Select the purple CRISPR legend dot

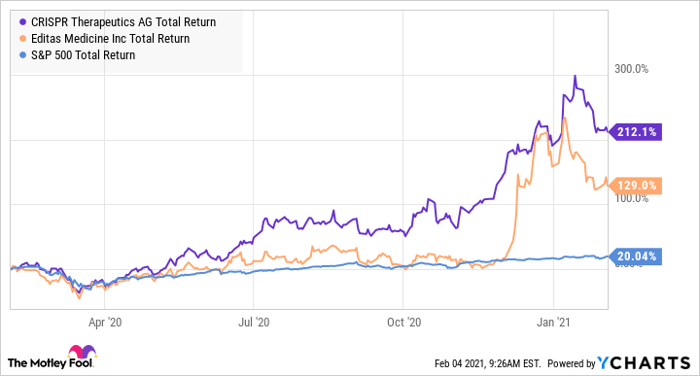pos(23,22)
